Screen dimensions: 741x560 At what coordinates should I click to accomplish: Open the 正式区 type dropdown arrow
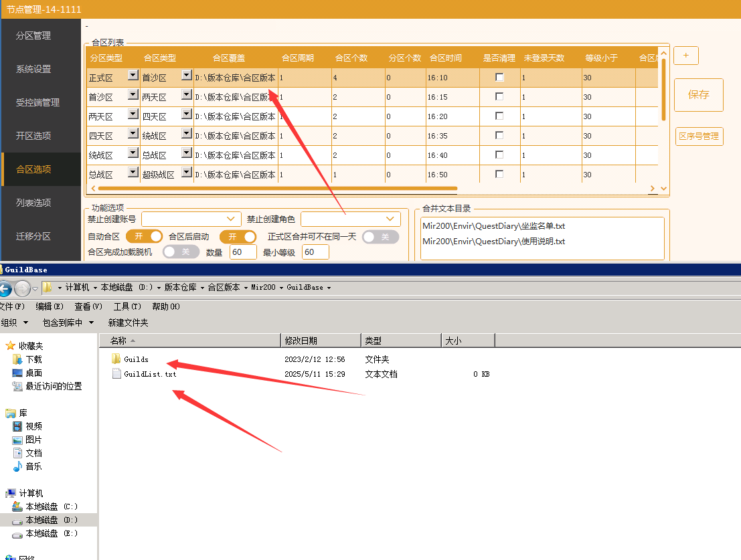pos(133,76)
